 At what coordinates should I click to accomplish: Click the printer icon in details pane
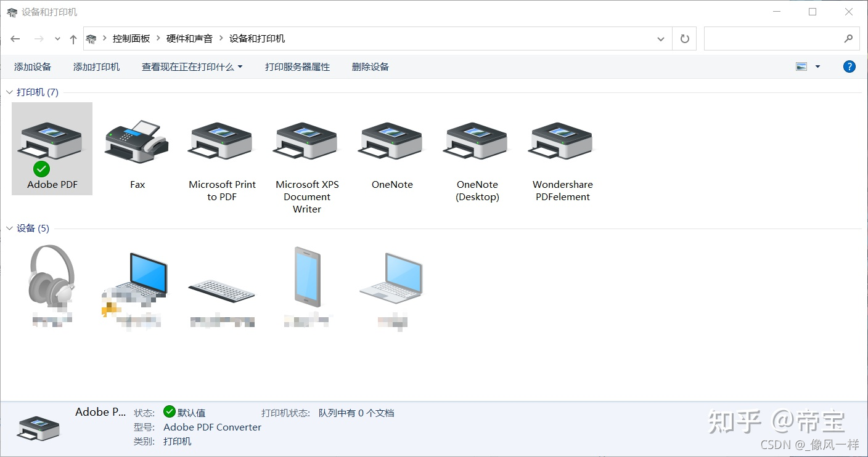(38, 428)
